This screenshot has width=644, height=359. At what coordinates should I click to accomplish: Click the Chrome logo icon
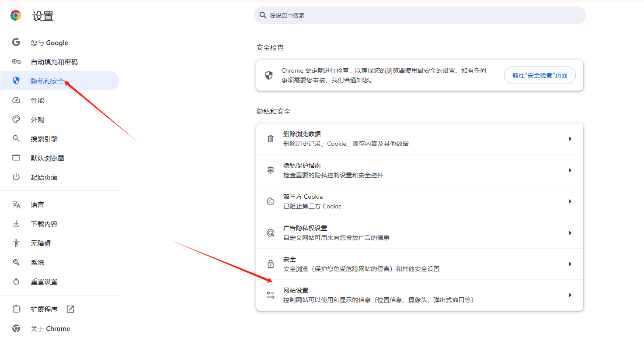(16, 16)
